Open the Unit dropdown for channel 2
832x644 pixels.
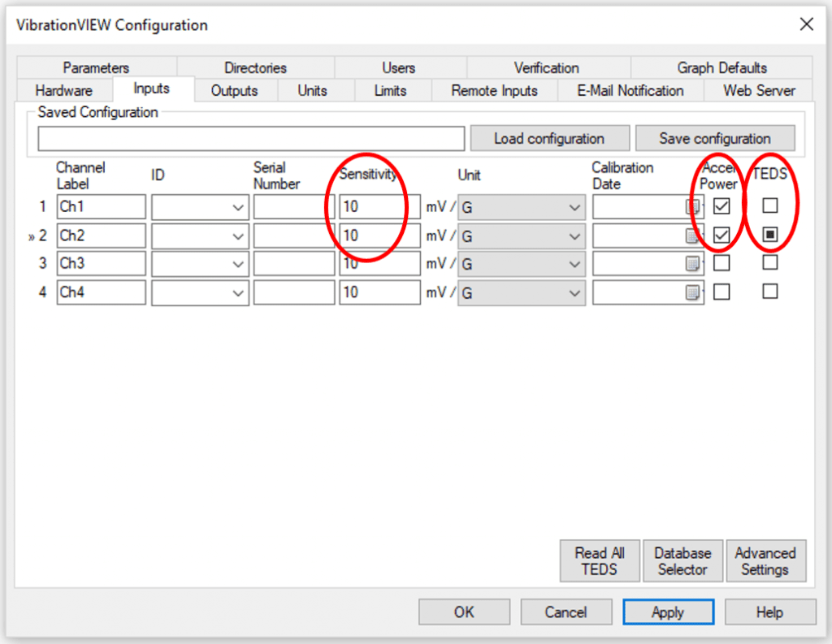(x=574, y=236)
